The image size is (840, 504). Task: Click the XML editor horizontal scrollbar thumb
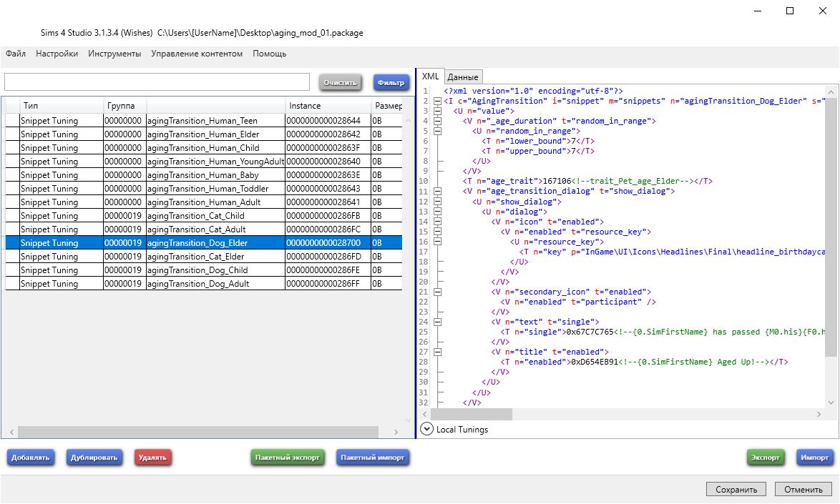pos(472,414)
